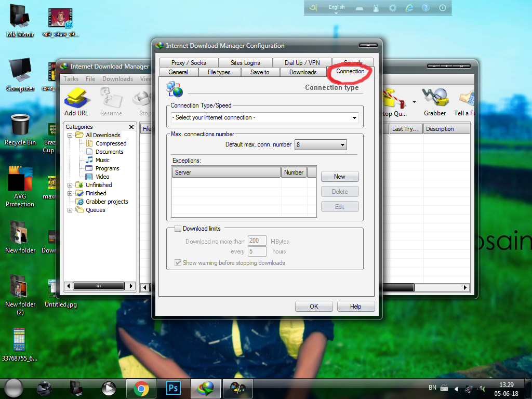Viewport: 532px width, 399px height.
Task: Click the New exception button
Action: click(x=340, y=177)
